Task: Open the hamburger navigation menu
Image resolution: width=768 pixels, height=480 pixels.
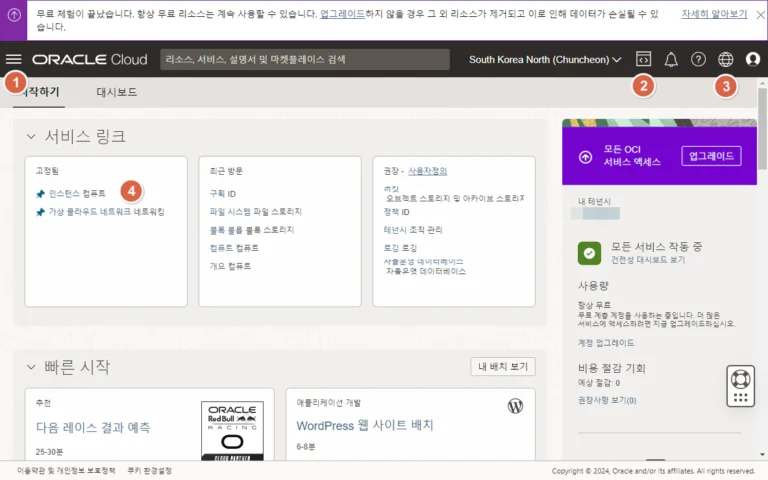Action: point(14,59)
